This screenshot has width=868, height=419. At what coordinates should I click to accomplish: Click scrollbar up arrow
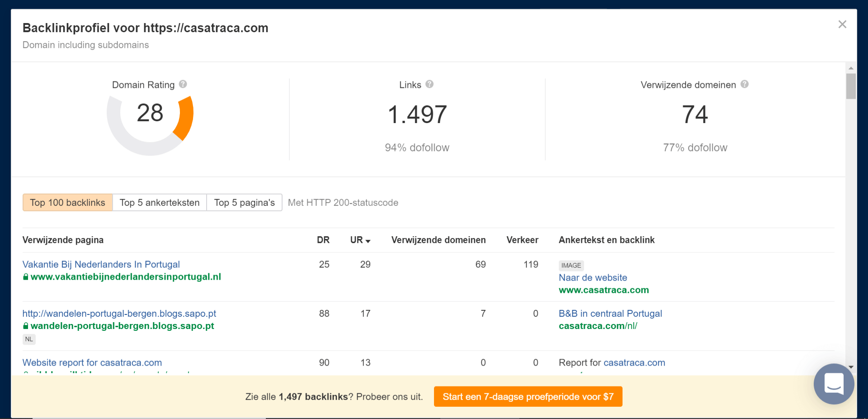(851, 68)
